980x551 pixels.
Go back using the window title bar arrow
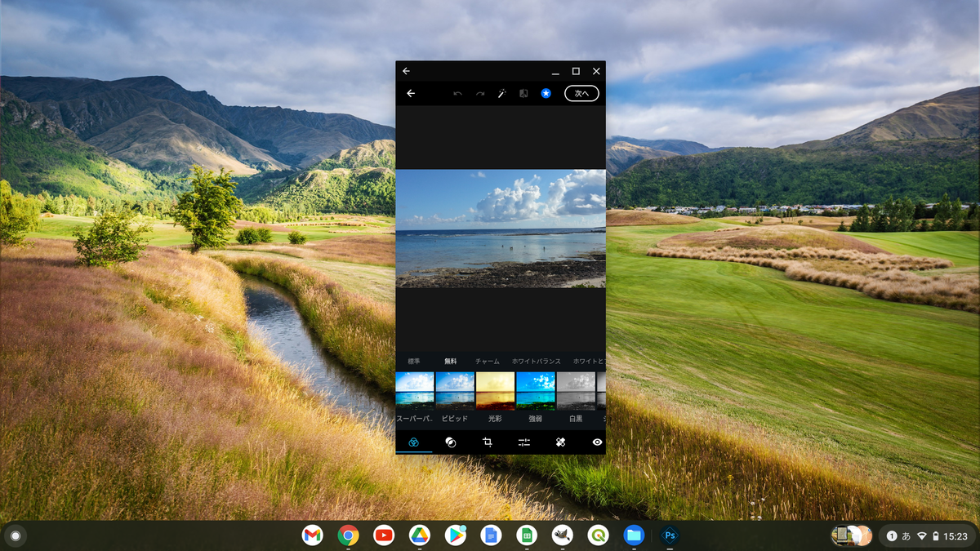[x=406, y=71]
